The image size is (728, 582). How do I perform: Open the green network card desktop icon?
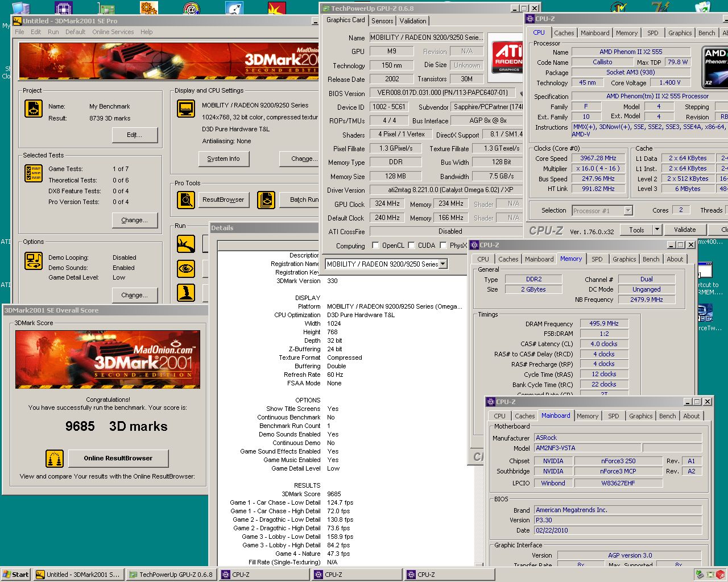click(x=106, y=9)
